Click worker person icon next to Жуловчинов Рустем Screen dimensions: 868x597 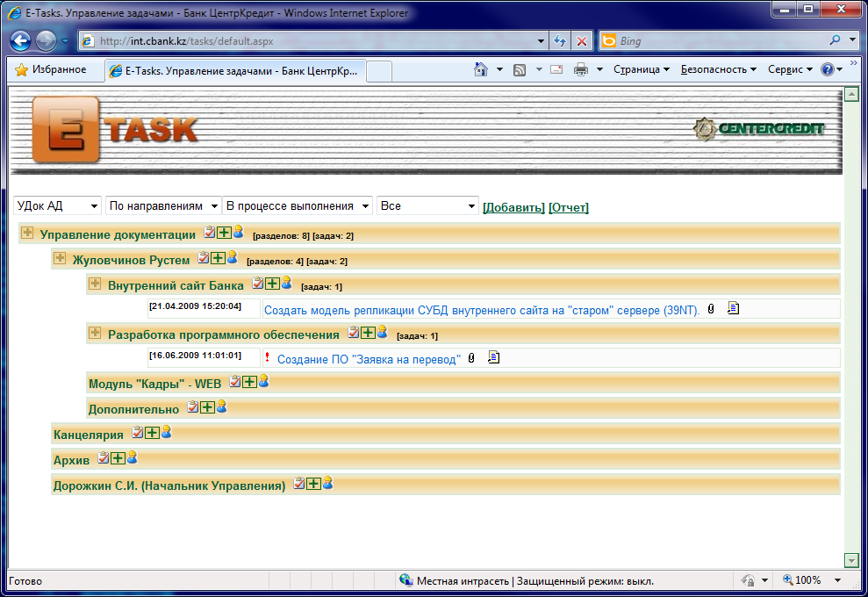(233, 257)
